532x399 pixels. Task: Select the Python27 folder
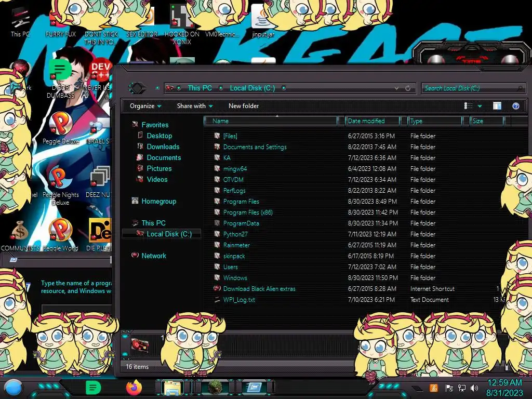pyautogui.click(x=235, y=234)
